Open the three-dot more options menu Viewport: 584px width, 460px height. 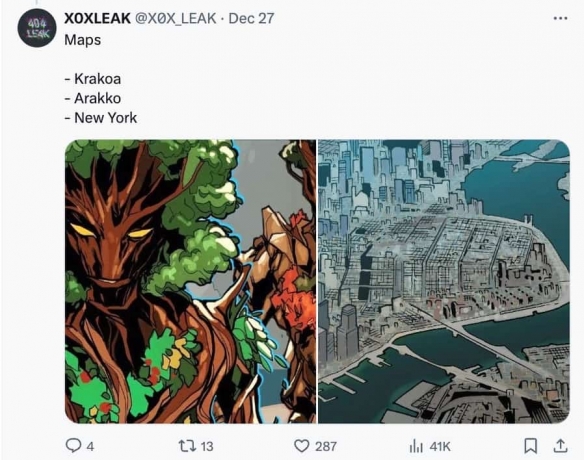click(x=560, y=18)
